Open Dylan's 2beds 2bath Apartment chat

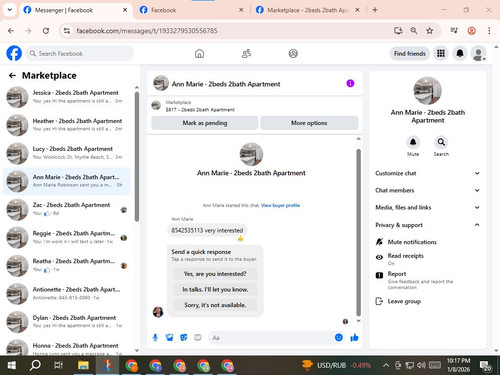[x=67, y=322]
